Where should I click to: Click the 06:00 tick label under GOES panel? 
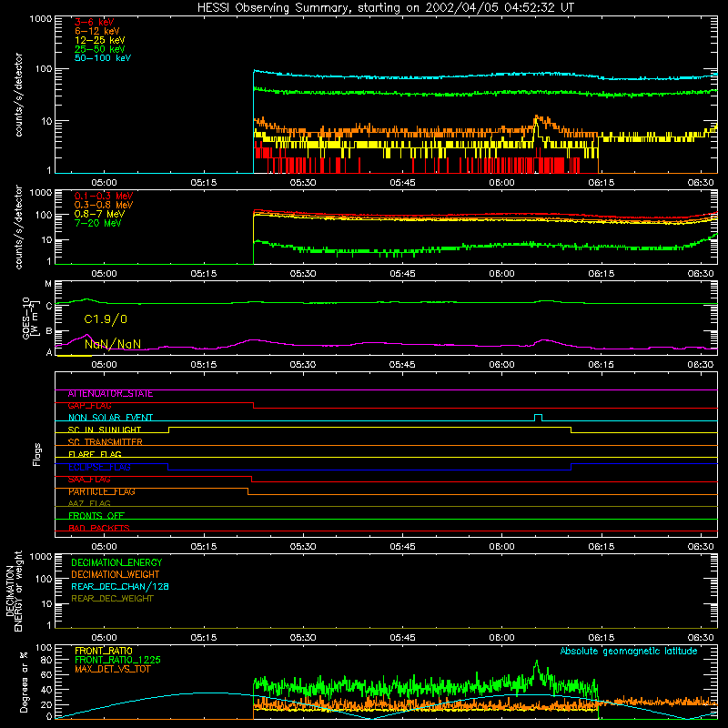click(502, 365)
